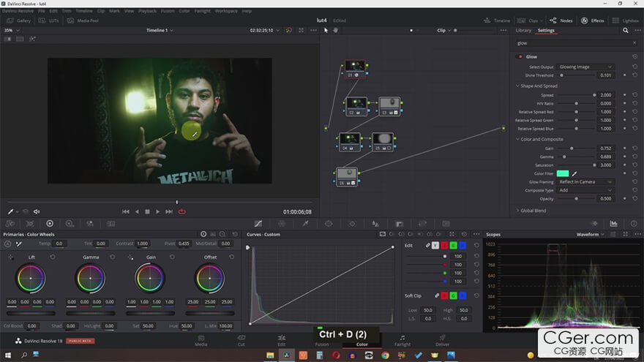Viewport: 644px width, 362px height.
Task: Open the Select Output dropdown
Action: [x=585, y=67]
